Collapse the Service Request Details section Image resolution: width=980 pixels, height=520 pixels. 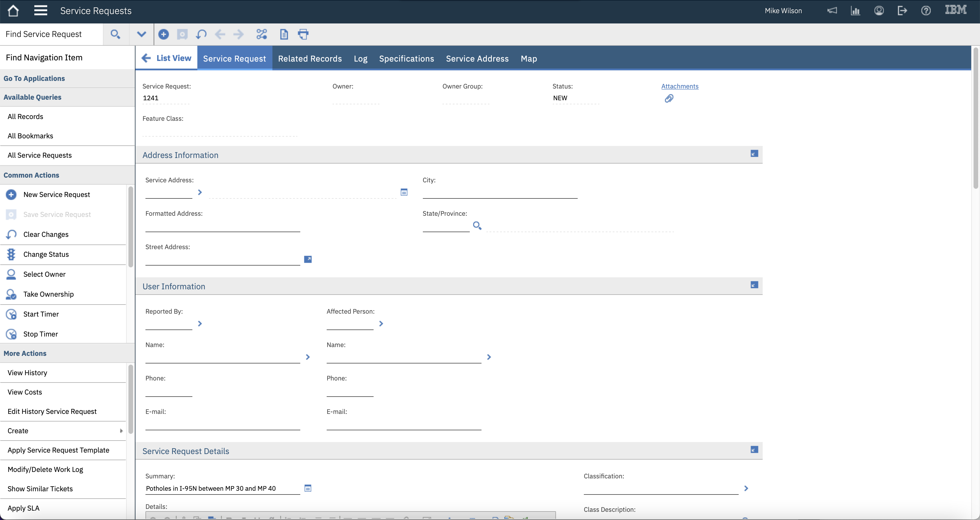754,450
